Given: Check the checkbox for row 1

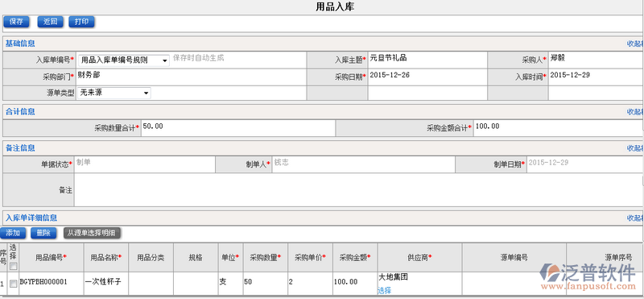Looking at the screenshot, I should coord(14,283).
